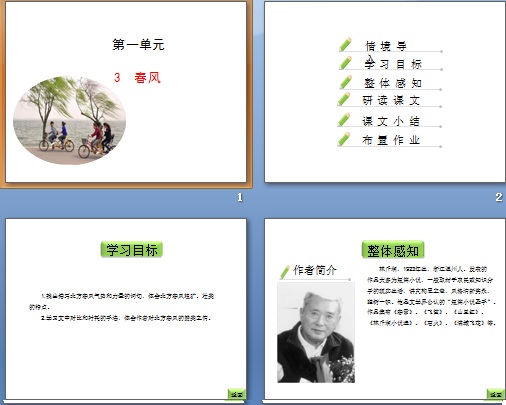
Task: Click the red 春风 title text
Action: 148,78
